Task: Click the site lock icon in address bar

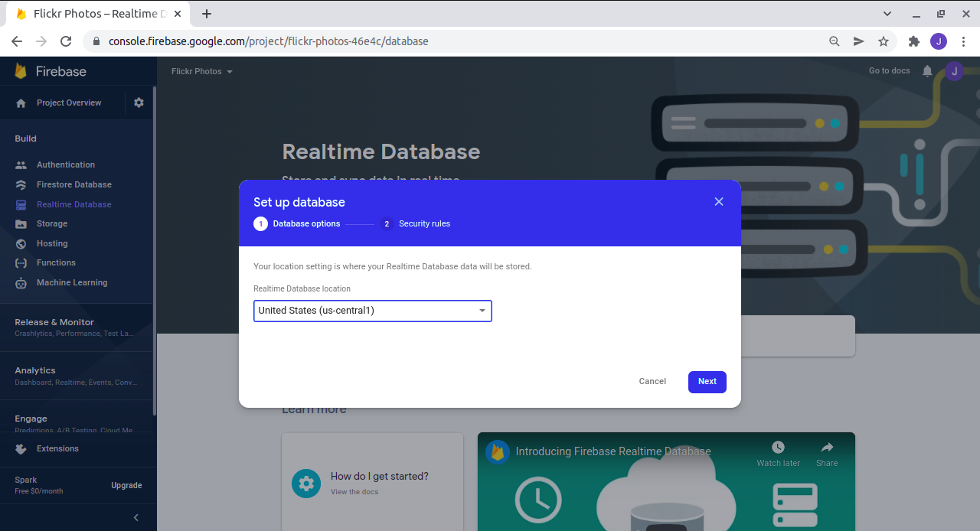Action: (96, 41)
